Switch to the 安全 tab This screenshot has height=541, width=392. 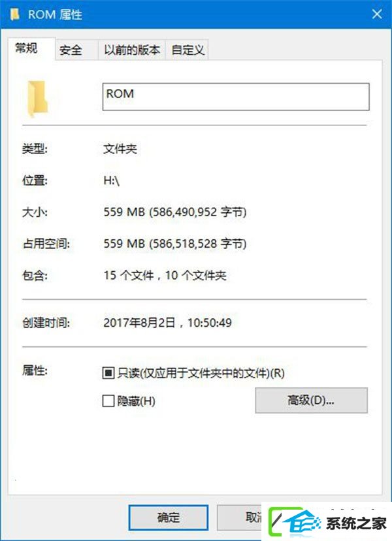click(x=71, y=50)
